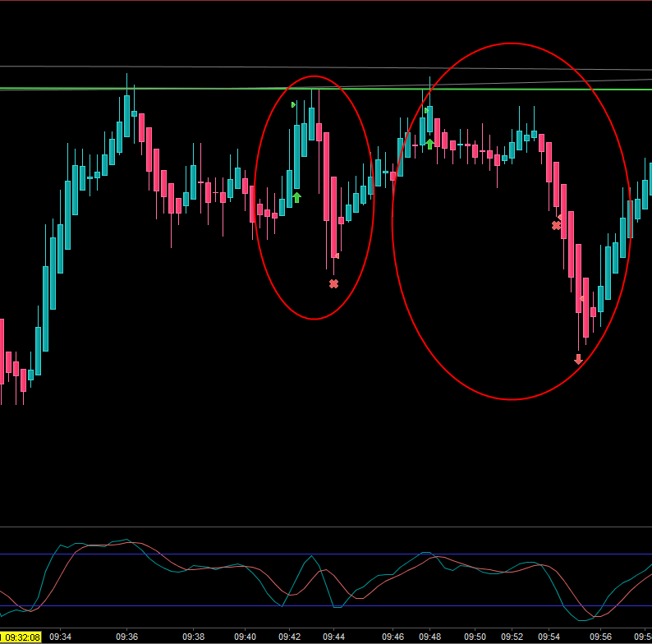Click the 09:50 time axis label
Image resolution: width=652 pixels, height=644 pixels.
[475, 637]
